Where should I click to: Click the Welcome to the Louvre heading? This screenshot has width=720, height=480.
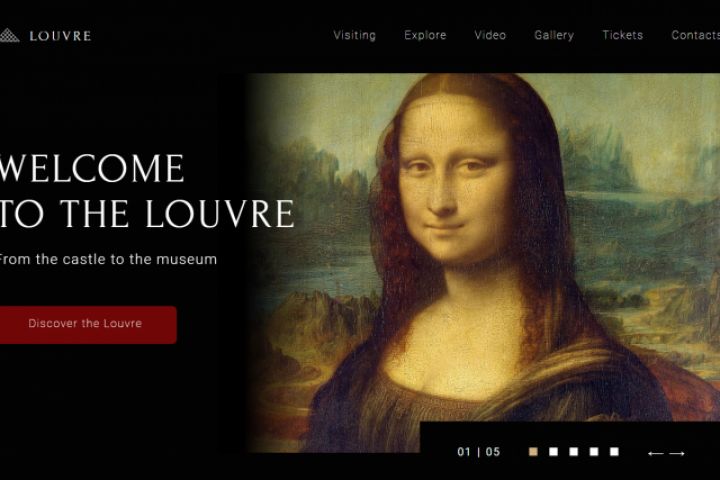(x=146, y=191)
